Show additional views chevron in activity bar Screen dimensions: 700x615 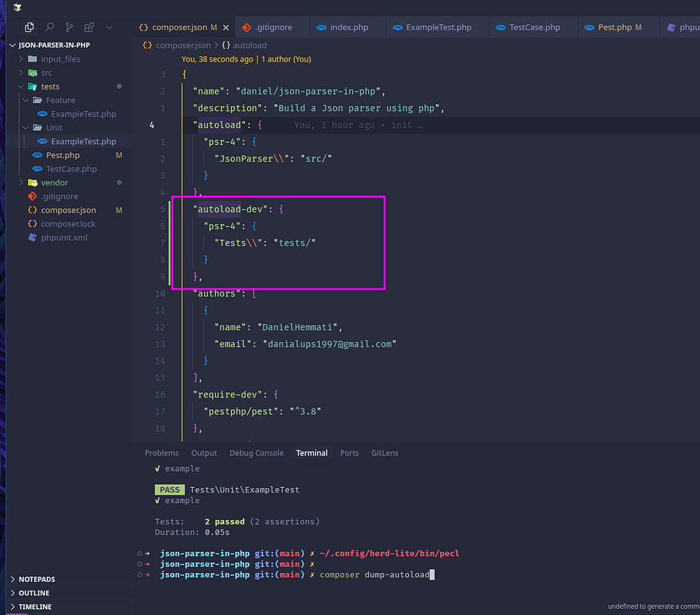pos(108,27)
